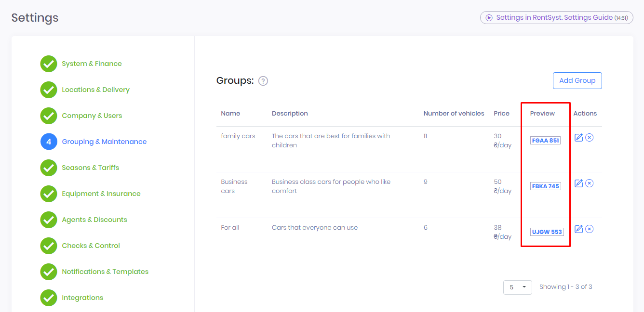Viewport: 644px width, 312px height.
Task: Select the Grouping & Maintenance step
Action: pos(104,142)
